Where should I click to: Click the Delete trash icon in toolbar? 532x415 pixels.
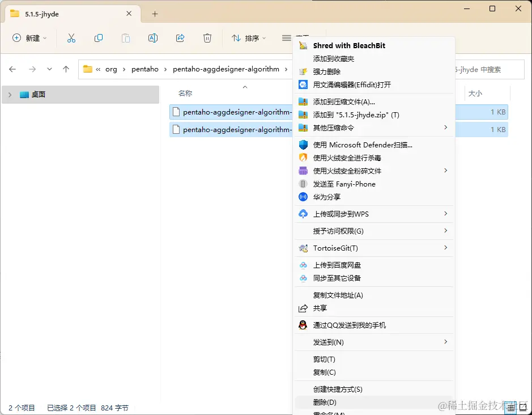[207, 38]
